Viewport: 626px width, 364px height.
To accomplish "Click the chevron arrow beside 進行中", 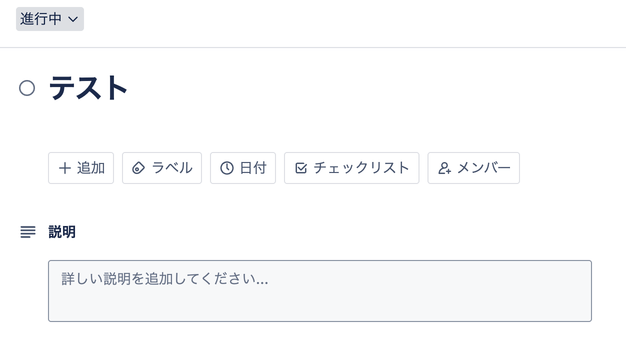I will click(73, 19).
